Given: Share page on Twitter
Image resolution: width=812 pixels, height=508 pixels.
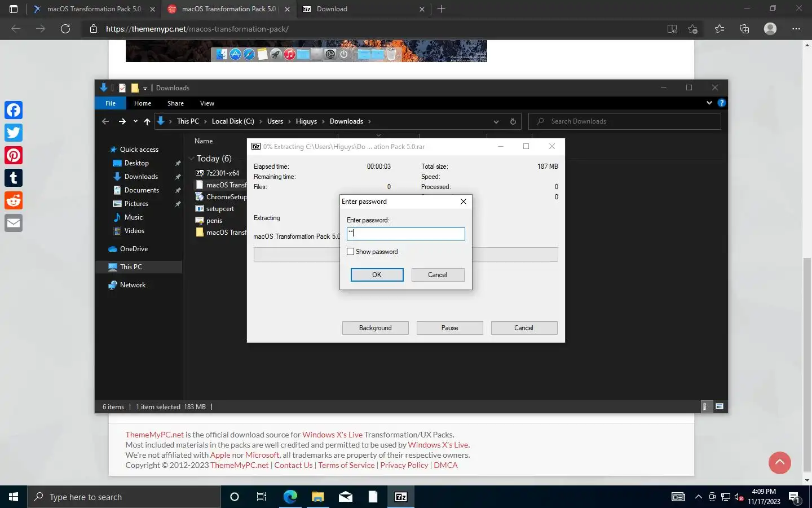Looking at the screenshot, I should [x=14, y=133].
